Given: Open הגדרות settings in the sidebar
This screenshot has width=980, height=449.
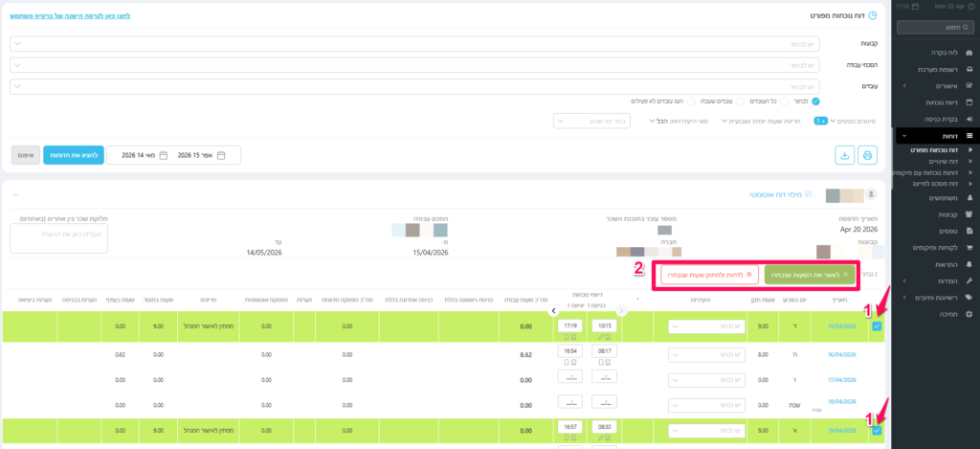Looking at the screenshot, I should (x=934, y=280).
